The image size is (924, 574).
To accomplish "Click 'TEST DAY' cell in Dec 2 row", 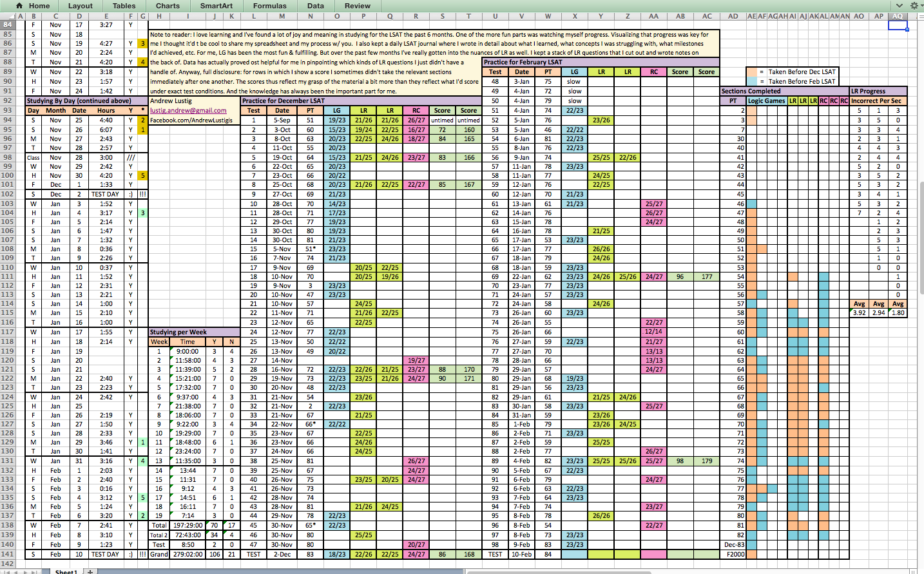I will click(x=105, y=194).
